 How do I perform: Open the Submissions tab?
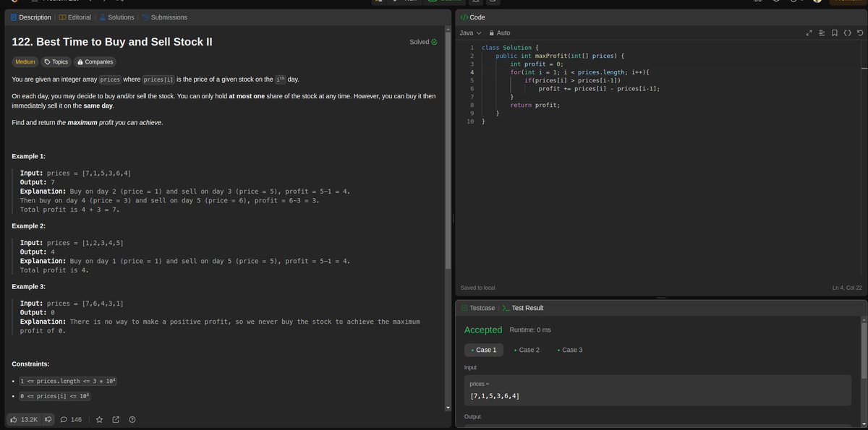point(169,17)
